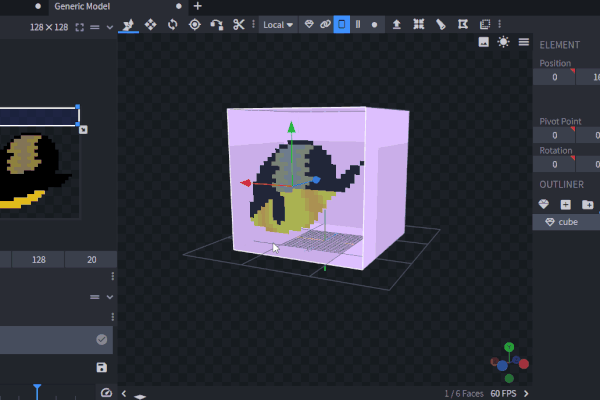Open the viewport hamburger menu
Screen dimensions: 600x400
(x=521, y=42)
